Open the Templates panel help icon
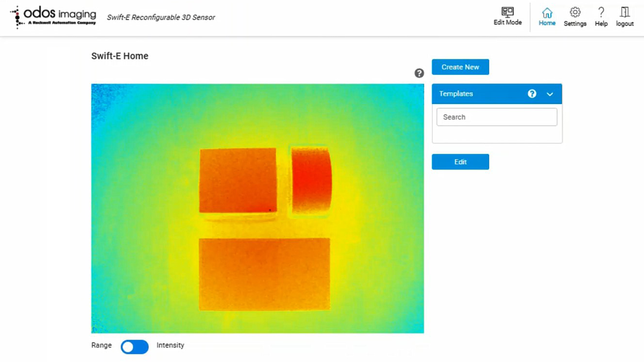Viewport: 644px width, 362px height. point(532,94)
